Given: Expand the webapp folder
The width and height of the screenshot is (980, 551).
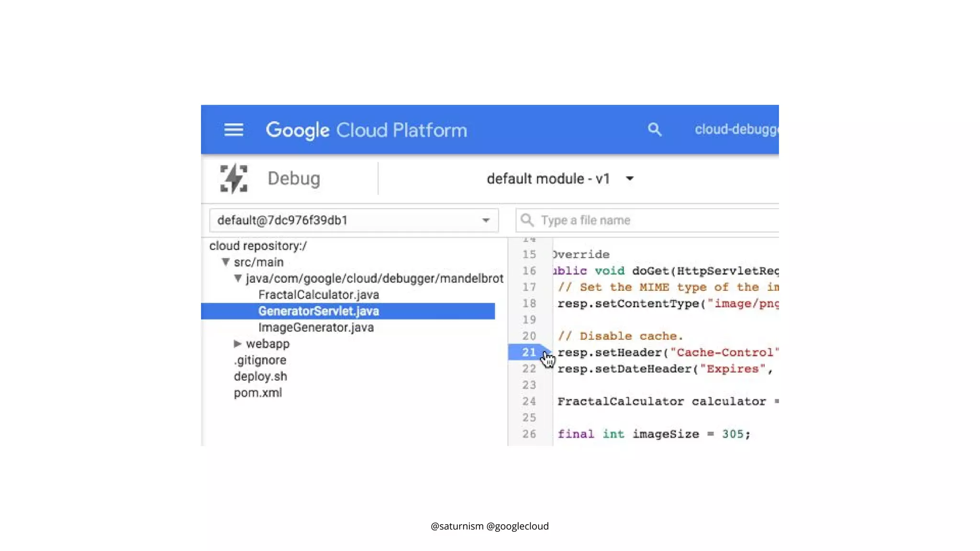Looking at the screenshot, I should click(237, 344).
